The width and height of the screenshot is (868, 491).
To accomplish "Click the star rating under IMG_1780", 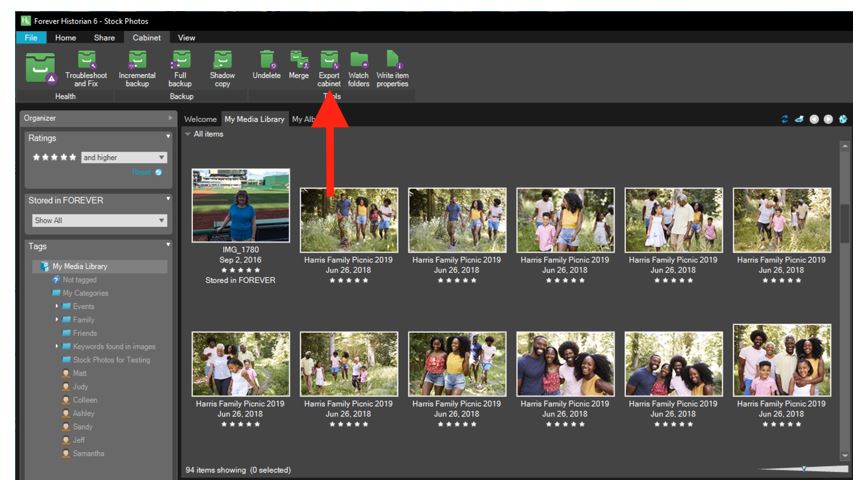I will click(240, 270).
